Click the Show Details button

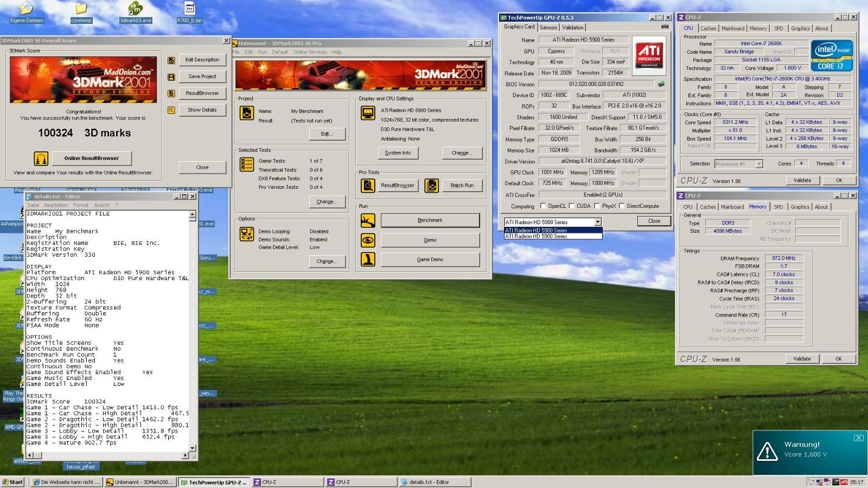click(x=202, y=110)
